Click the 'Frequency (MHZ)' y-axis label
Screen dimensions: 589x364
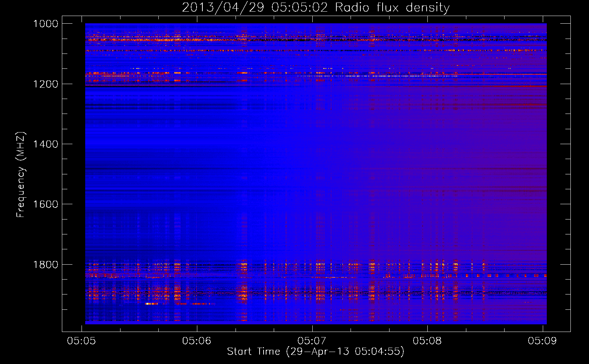click(x=21, y=175)
